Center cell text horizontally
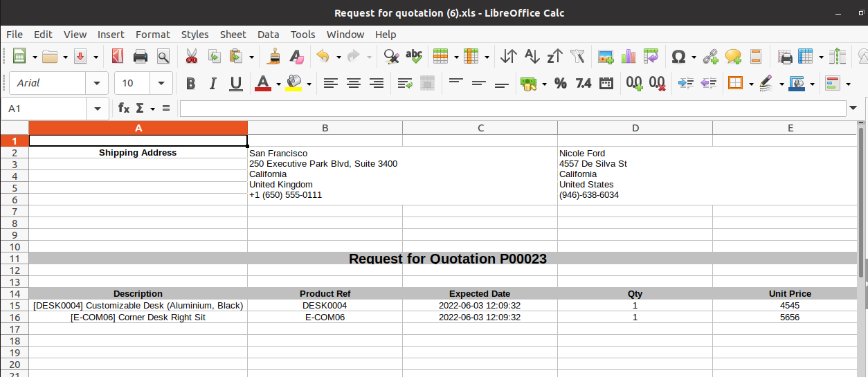Viewport: 868px width, 377px height. pyautogui.click(x=354, y=84)
